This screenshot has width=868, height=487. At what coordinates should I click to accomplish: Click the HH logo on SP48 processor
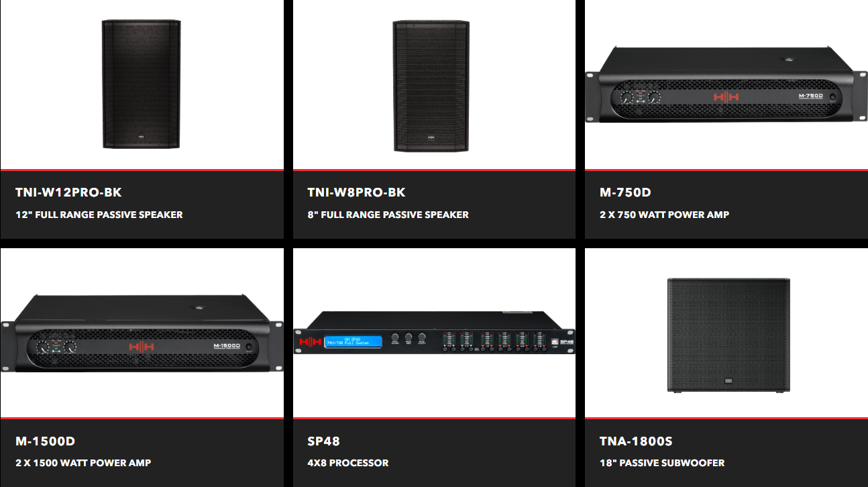310,341
